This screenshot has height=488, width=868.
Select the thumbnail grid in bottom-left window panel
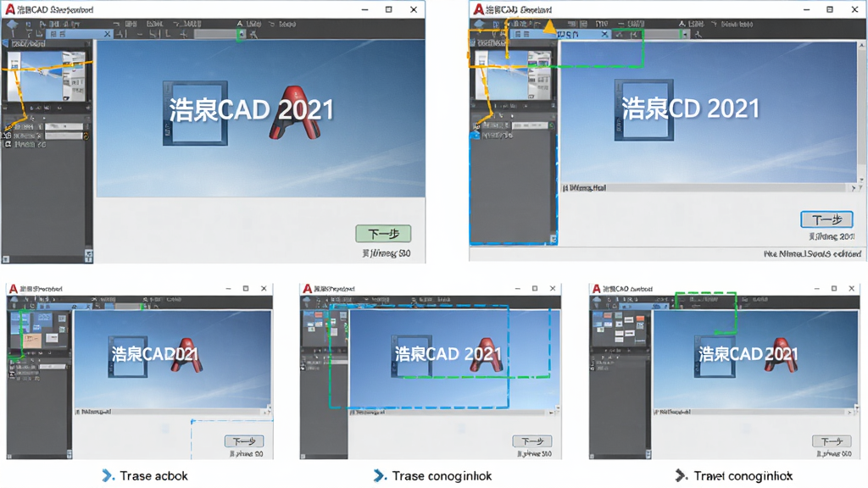coord(39,330)
